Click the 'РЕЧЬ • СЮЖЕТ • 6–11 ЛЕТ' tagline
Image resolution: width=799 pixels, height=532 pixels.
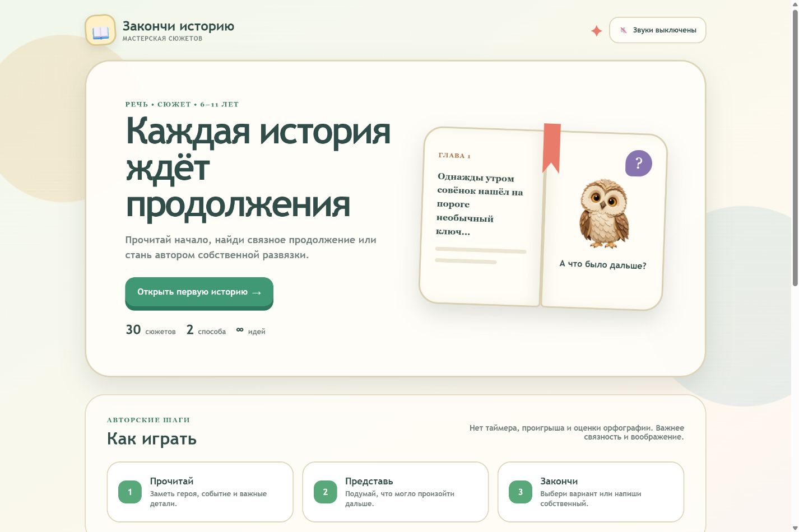click(182, 104)
